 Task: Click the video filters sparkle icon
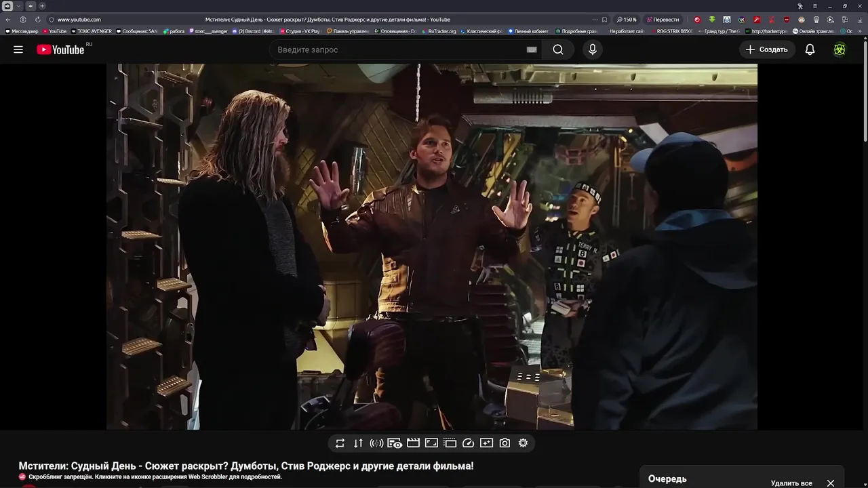pos(486,443)
